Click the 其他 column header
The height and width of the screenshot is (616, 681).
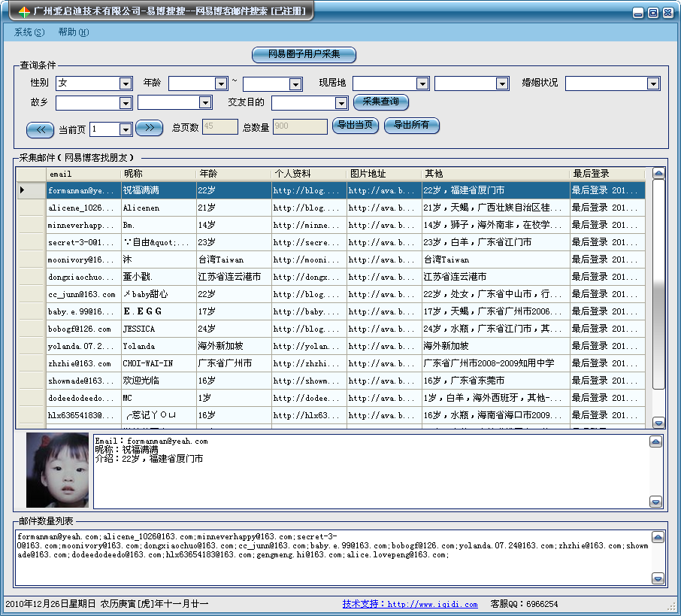495,174
